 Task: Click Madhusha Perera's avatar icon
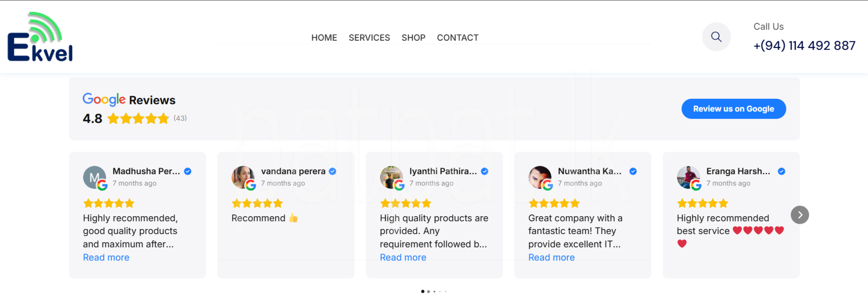[94, 177]
